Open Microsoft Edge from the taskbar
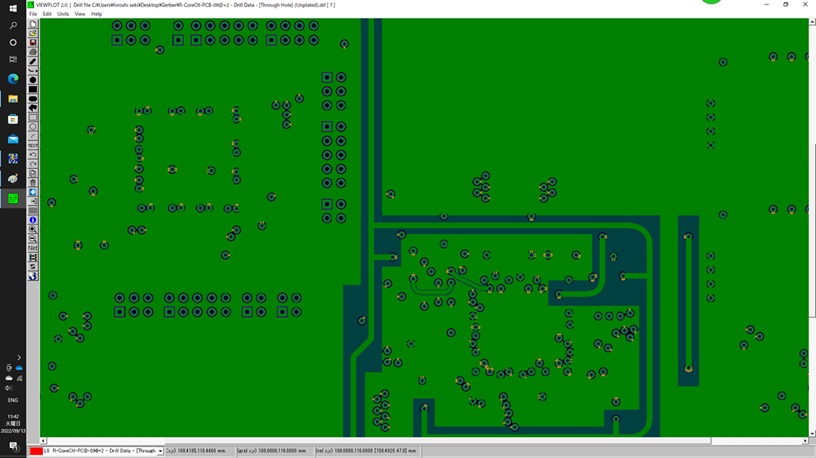 [13, 79]
